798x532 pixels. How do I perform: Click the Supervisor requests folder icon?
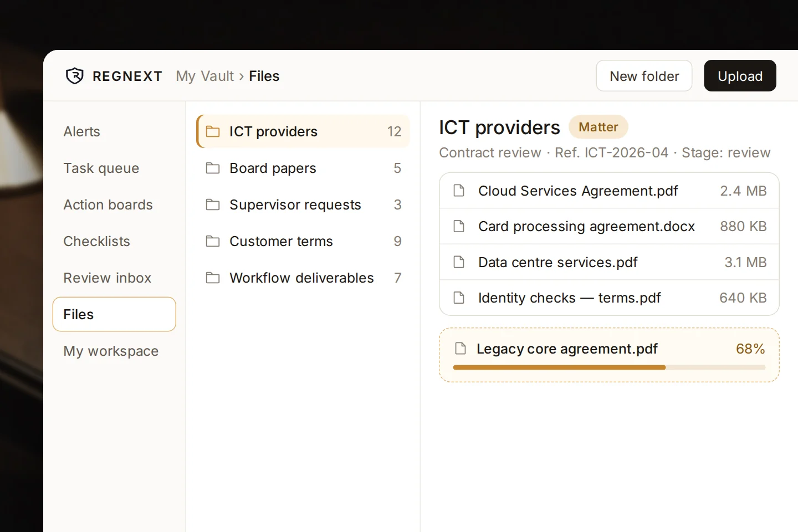[213, 204]
